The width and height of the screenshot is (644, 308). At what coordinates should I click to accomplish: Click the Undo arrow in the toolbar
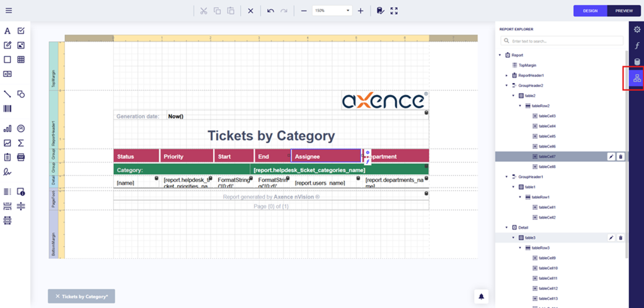(x=270, y=11)
